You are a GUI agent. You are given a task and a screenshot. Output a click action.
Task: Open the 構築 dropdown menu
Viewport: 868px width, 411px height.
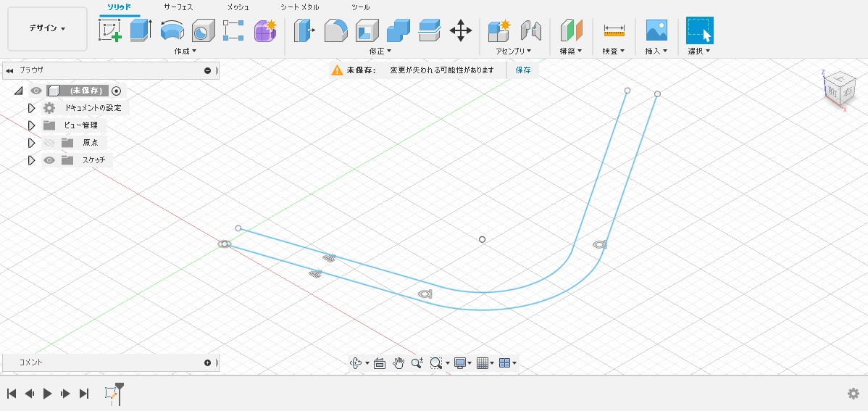(x=571, y=51)
